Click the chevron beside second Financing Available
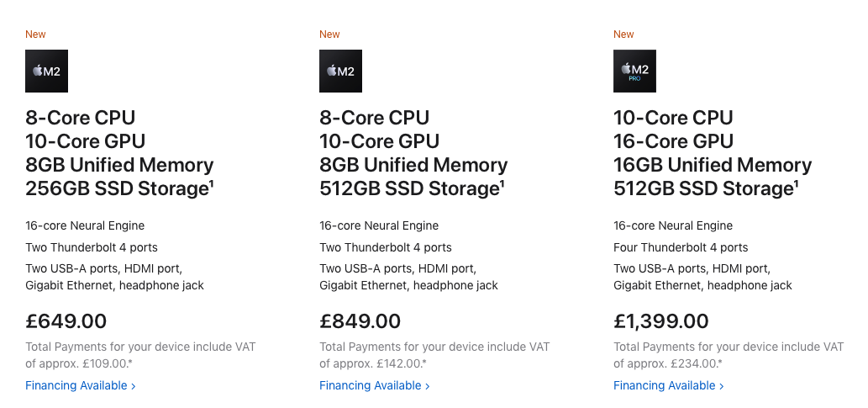This screenshot has height=408, width=868. click(427, 386)
